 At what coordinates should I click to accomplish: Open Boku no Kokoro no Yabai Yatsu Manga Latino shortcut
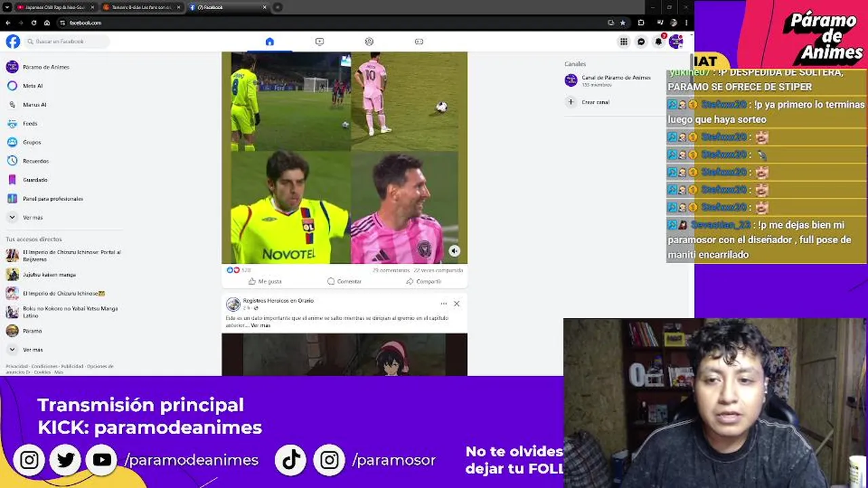pos(62,312)
